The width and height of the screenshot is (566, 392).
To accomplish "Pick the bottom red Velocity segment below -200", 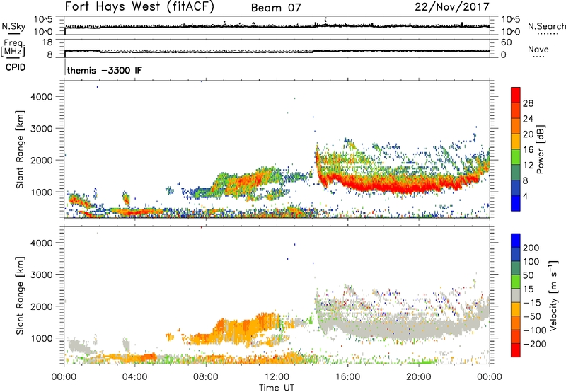I will click(x=516, y=350).
